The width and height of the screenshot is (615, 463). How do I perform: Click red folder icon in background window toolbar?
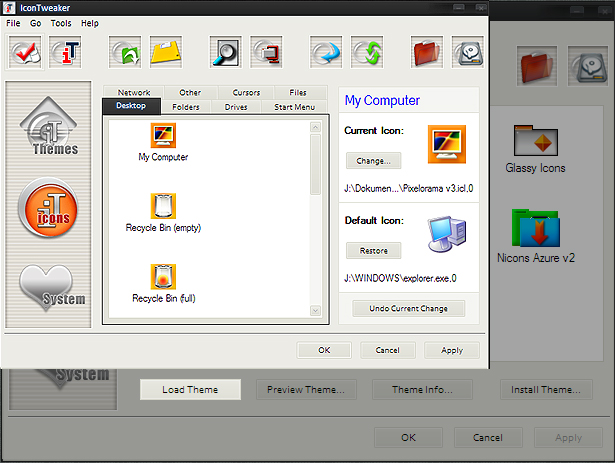coord(537,66)
